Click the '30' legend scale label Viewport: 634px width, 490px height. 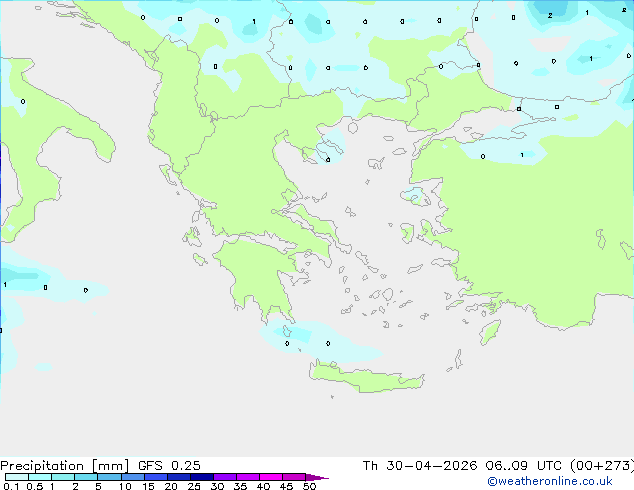217,486
